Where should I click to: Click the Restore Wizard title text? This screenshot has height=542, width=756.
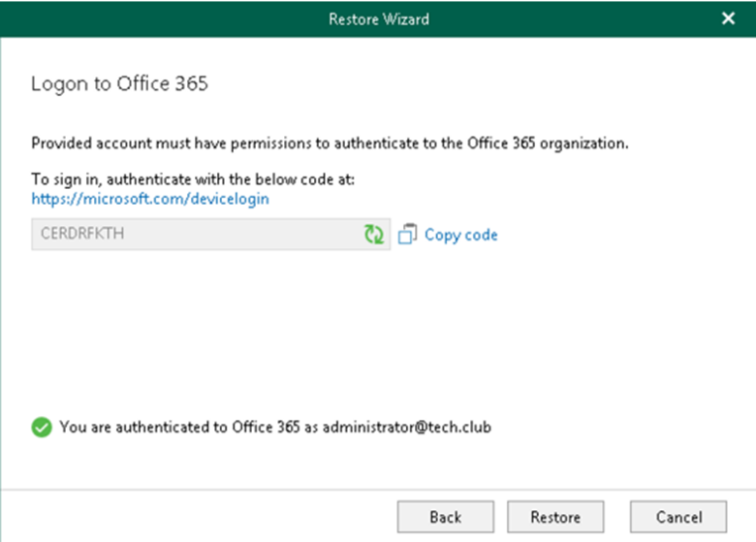(379, 19)
